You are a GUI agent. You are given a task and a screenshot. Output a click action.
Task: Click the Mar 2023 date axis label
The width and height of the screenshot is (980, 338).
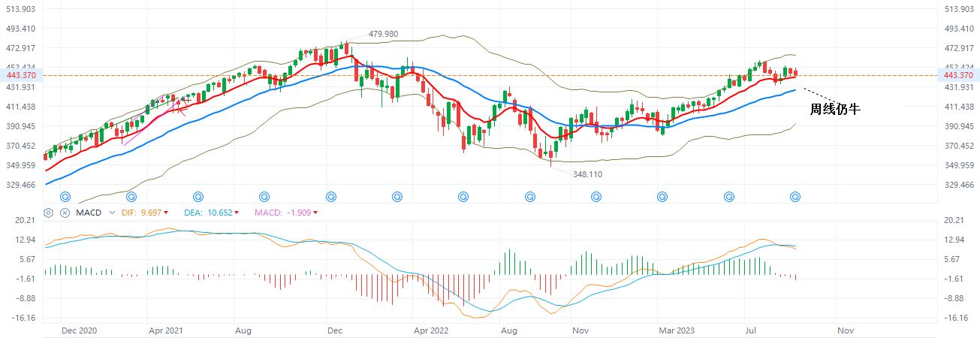point(678,330)
